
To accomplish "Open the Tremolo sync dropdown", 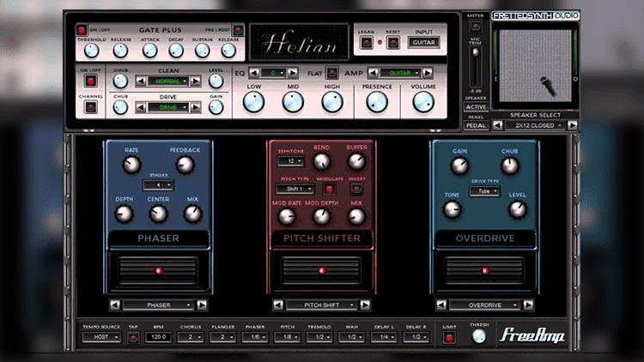I will coord(319,337).
